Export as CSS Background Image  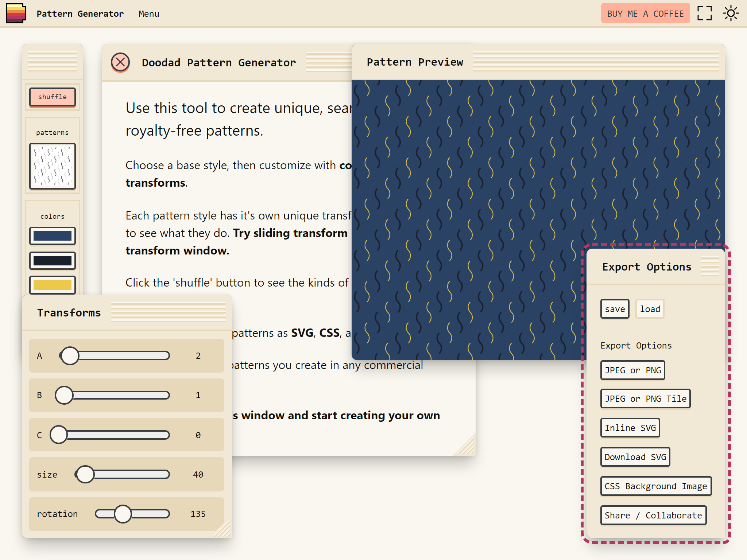(655, 486)
